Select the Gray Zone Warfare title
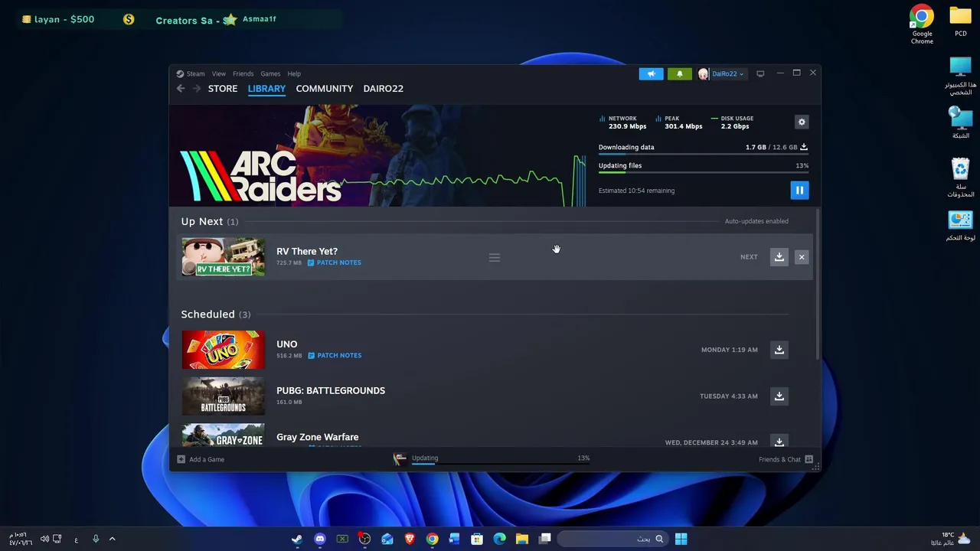The height and width of the screenshot is (551, 980). [x=317, y=437]
